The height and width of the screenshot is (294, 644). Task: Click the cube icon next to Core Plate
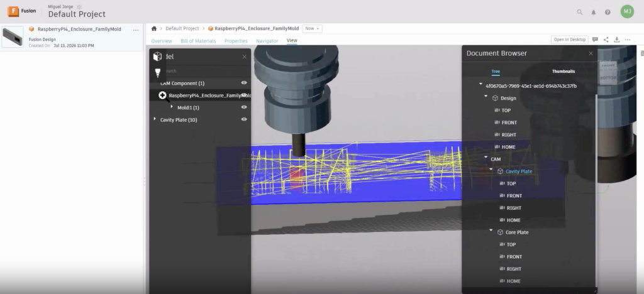pos(500,232)
